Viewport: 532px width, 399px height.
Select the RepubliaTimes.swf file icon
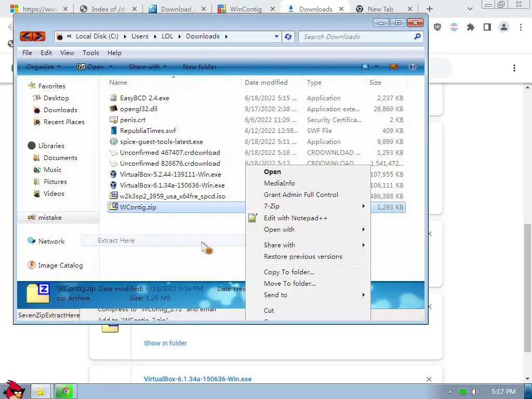pos(113,130)
